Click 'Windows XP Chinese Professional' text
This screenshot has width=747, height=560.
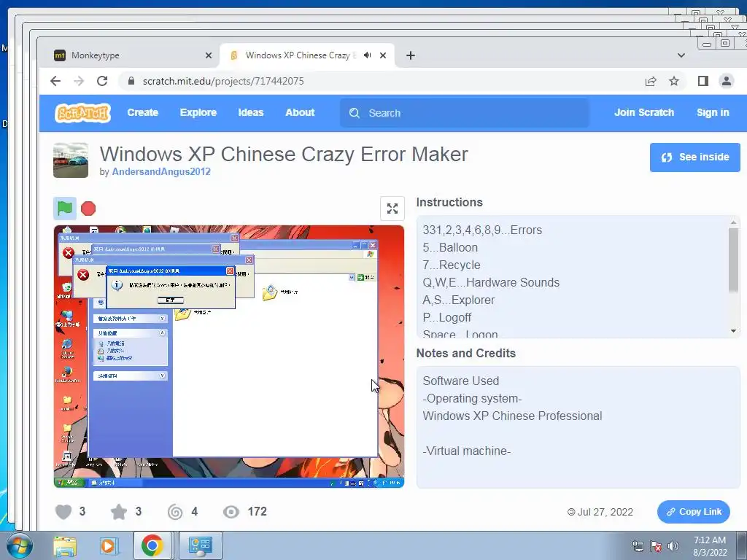(x=512, y=416)
